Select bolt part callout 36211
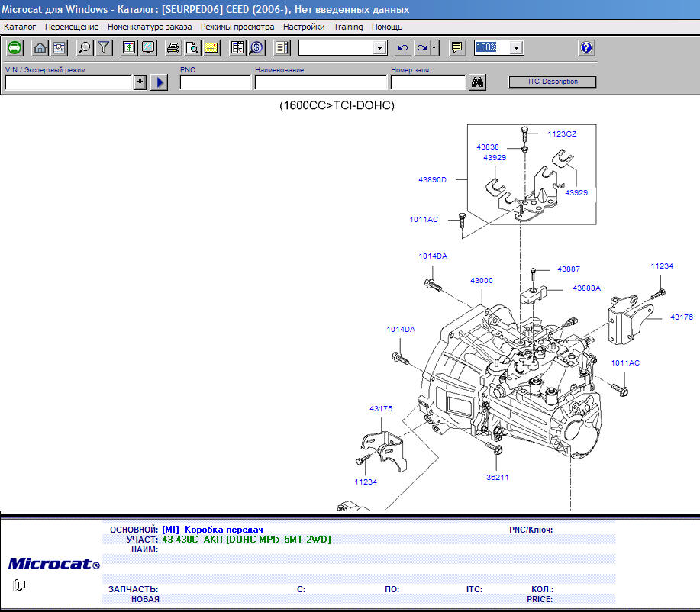Viewport: 700px width, 612px height. pos(497,478)
